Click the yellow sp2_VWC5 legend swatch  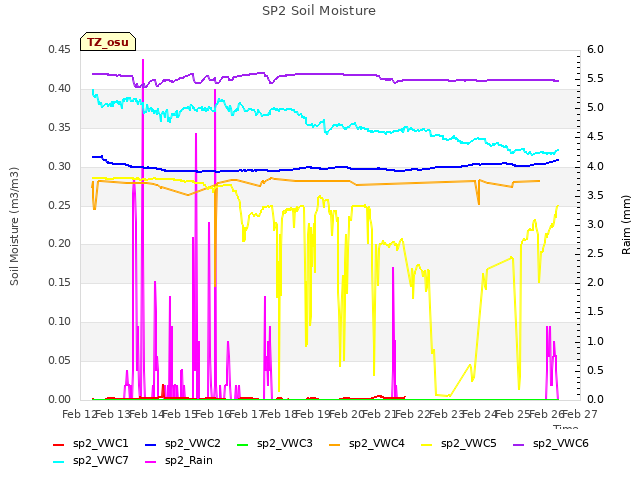click(427, 444)
